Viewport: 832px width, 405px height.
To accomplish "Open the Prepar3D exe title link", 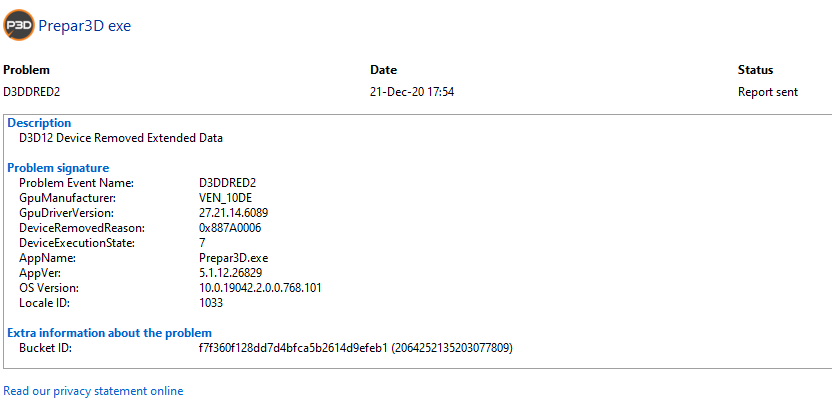I will tap(84, 26).
